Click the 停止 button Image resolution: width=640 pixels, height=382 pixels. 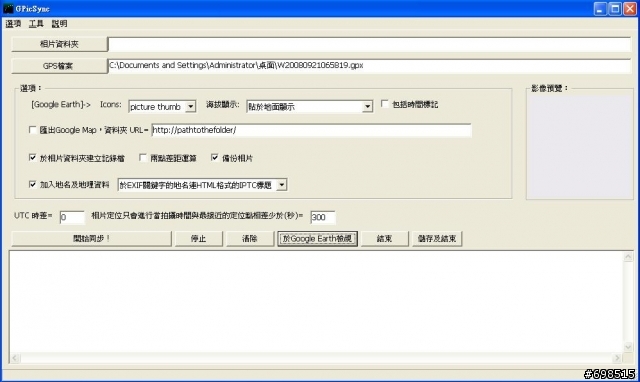199,238
